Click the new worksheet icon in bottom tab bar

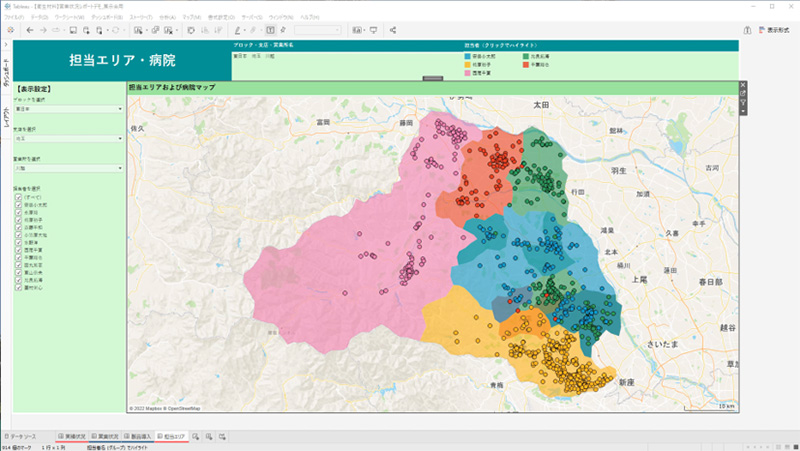click(196, 437)
